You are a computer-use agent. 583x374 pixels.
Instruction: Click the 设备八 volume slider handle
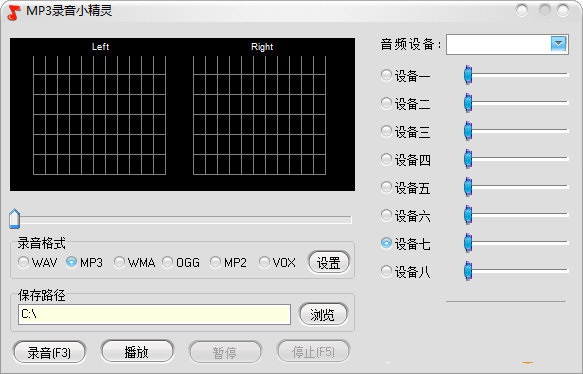pyautogui.click(x=468, y=271)
